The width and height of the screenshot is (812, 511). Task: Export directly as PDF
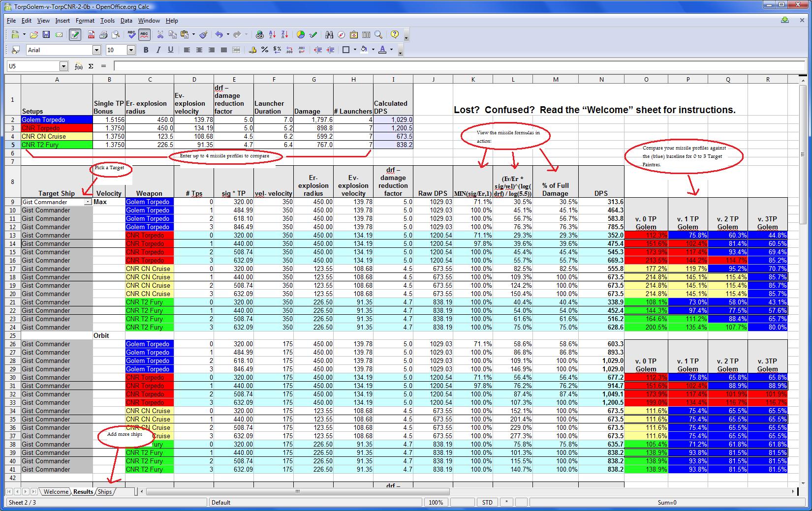pos(91,35)
